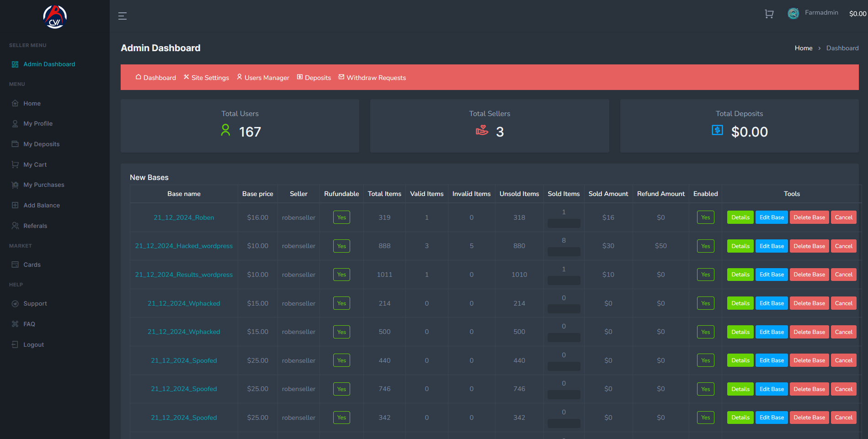Open the Farmadmin account menu
This screenshot has height=439, width=868.
821,13
